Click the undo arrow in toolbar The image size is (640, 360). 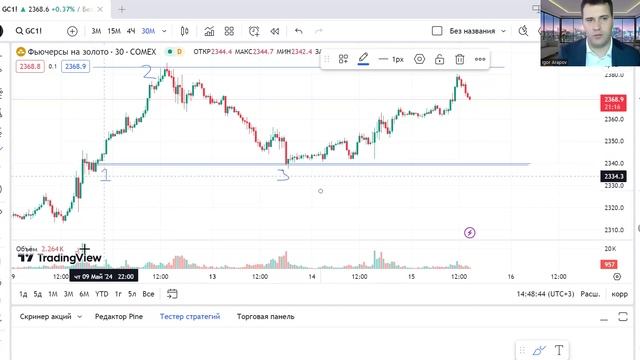[x=298, y=31]
